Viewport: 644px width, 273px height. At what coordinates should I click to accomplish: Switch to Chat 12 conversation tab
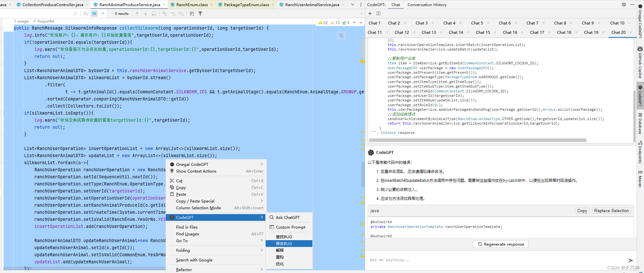[402, 32]
